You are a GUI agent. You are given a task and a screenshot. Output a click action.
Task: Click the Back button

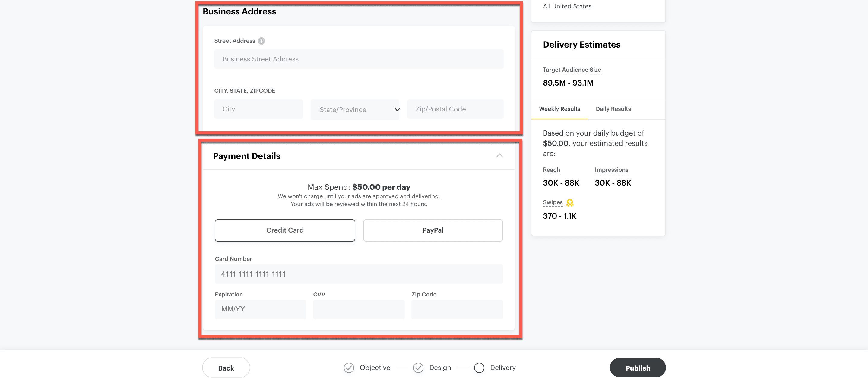(226, 368)
